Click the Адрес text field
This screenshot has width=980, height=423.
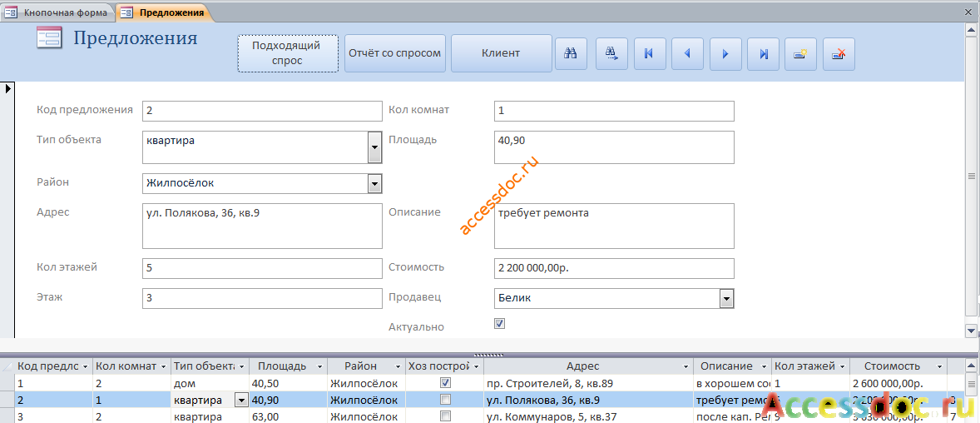[x=262, y=226]
